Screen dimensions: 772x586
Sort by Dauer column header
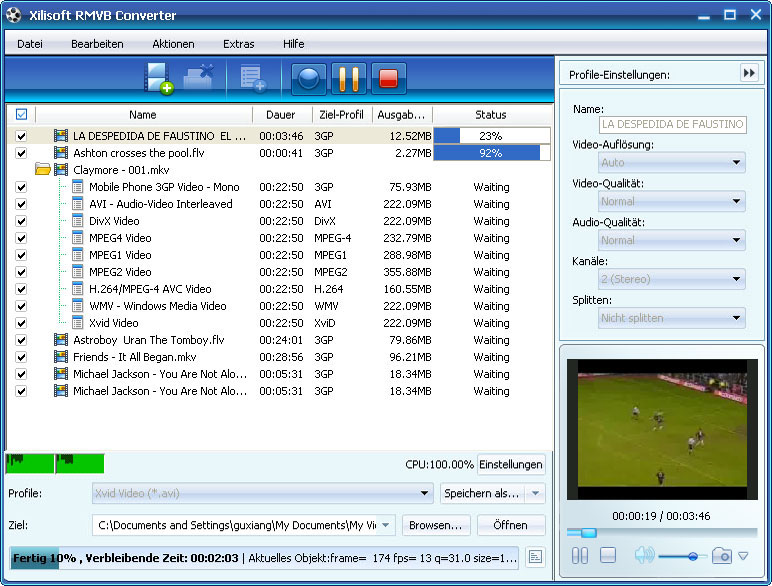coord(282,115)
